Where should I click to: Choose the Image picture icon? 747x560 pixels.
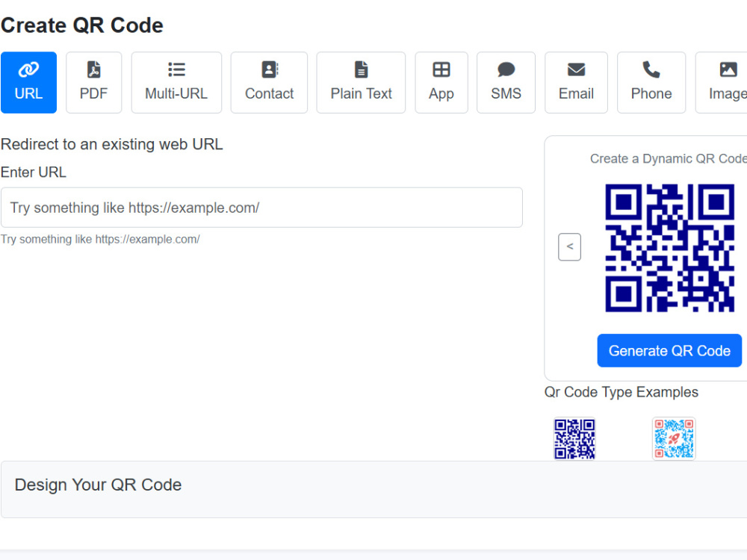point(728,69)
